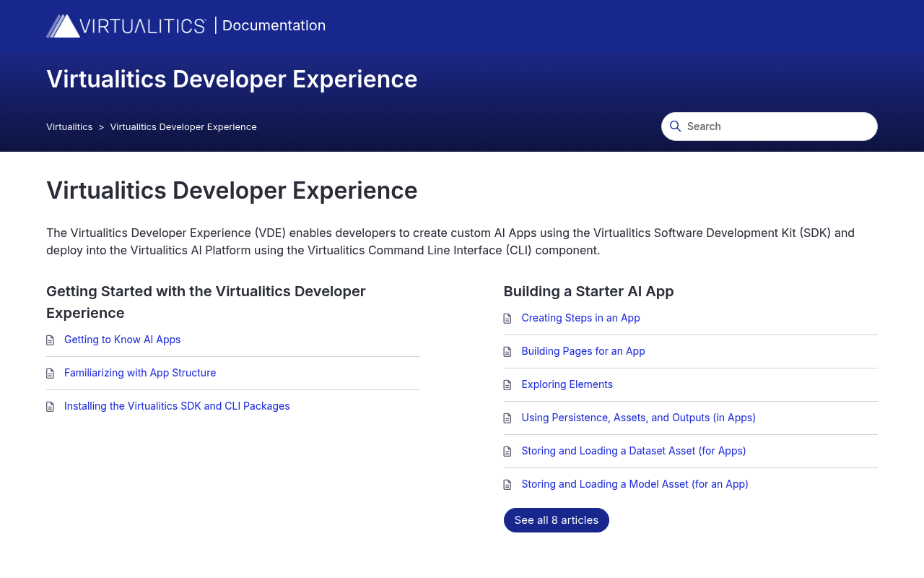Open Building Pages for an App article
This screenshot has height=578, width=924.
point(583,351)
